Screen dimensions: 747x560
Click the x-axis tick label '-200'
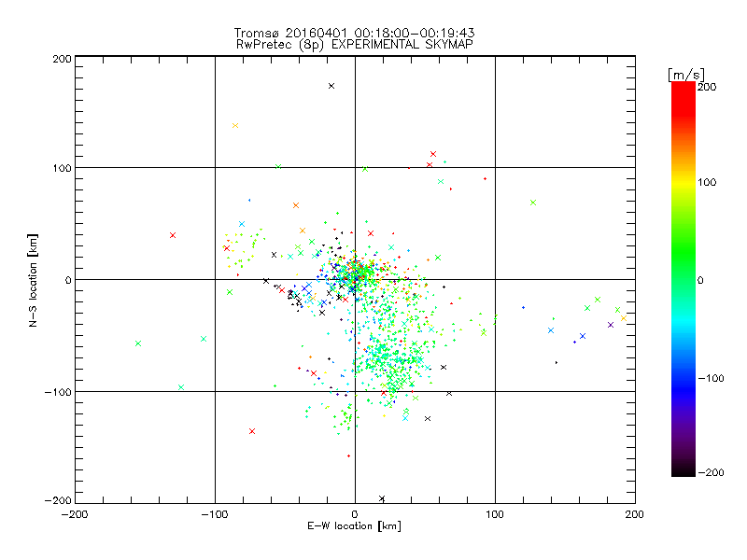76,514
